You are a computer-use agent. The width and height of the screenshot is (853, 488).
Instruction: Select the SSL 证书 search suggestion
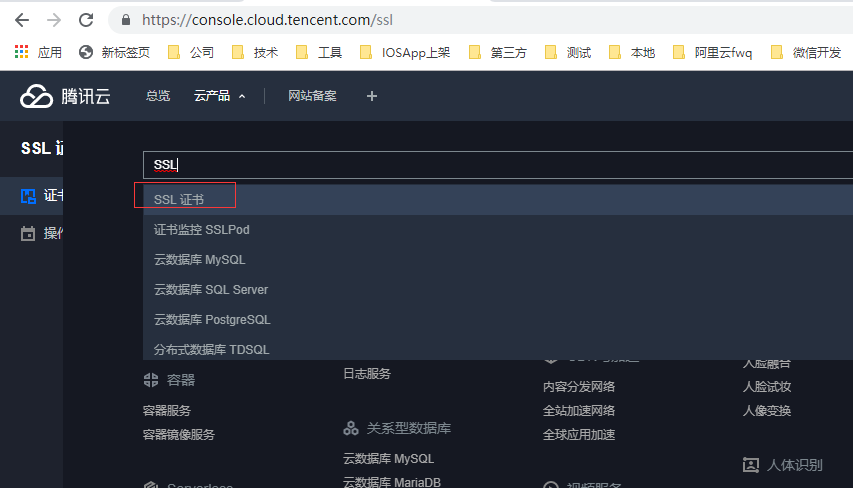(498, 200)
